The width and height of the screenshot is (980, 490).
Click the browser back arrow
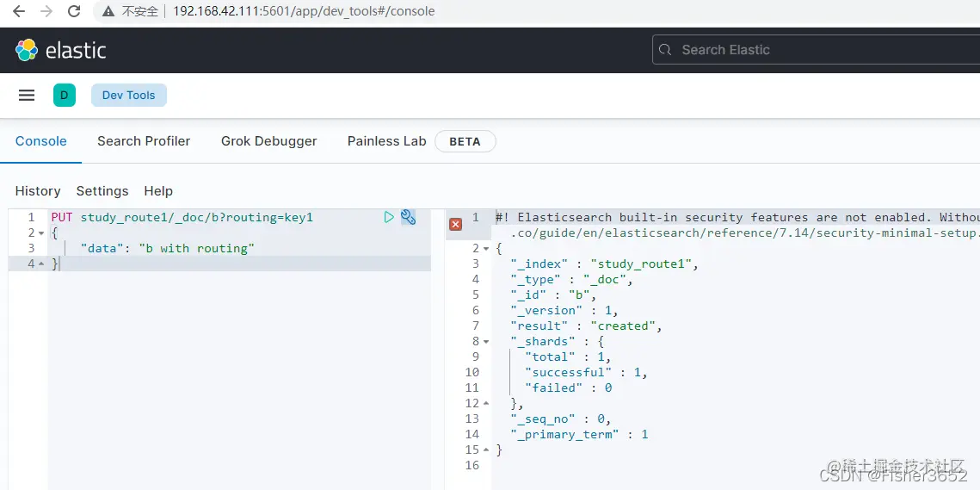(19, 11)
